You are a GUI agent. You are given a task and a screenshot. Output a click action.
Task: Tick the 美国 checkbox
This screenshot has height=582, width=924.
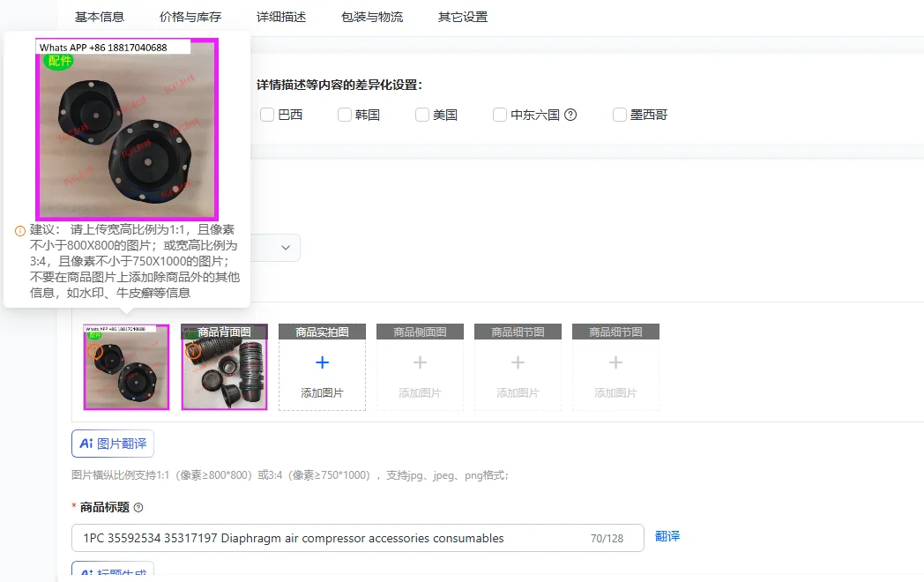(x=422, y=115)
